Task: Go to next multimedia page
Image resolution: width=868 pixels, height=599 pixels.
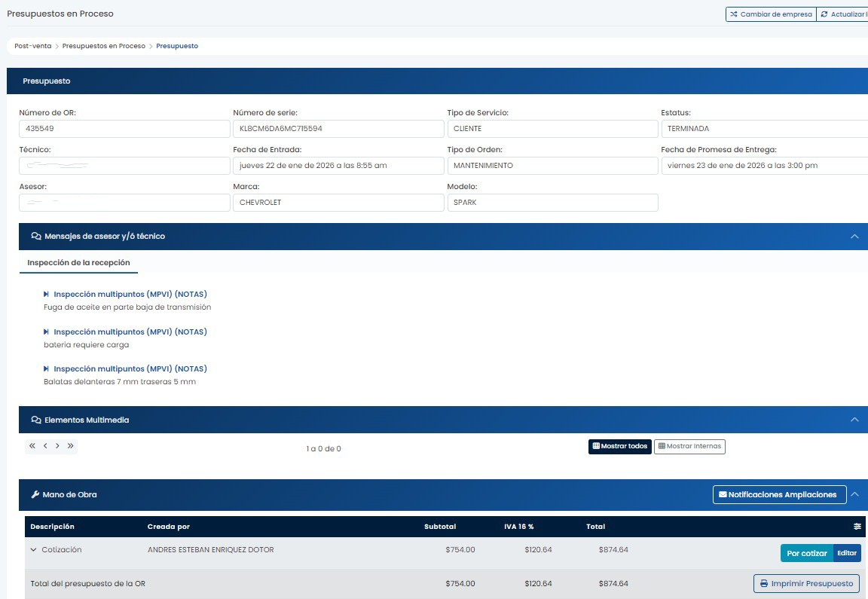Action: coord(57,446)
